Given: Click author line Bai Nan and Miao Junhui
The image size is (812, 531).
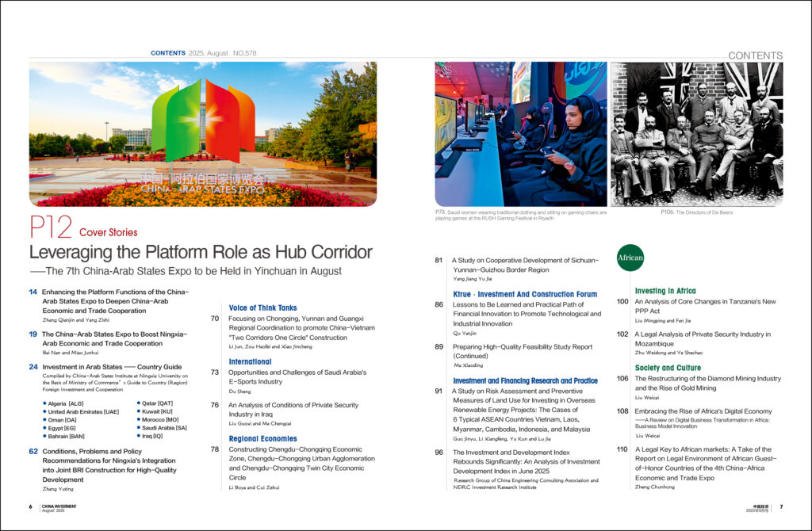Looking at the screenshot, I should (71, 353).
